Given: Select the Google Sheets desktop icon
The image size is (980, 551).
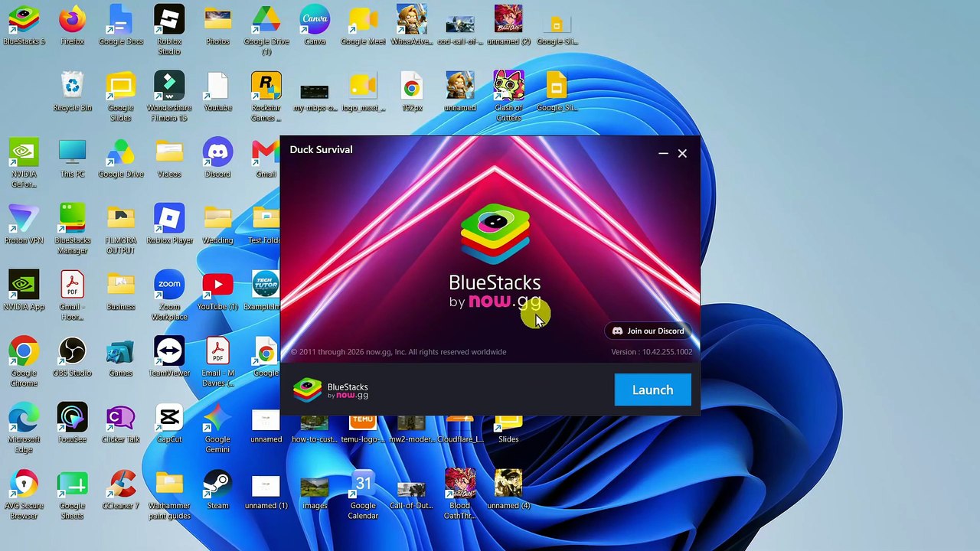Looking at the screenshot, I should tap(72, 495).
